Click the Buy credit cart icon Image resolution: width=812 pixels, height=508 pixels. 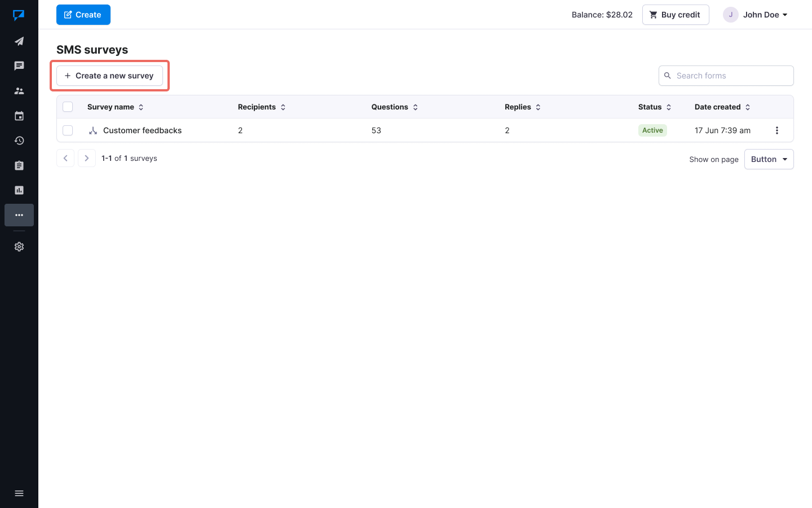[654, 15]
